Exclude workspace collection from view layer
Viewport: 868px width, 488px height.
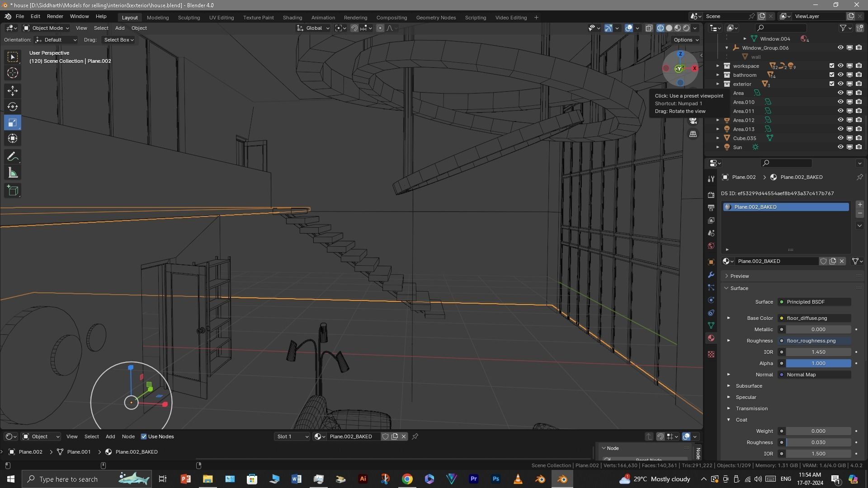[831, 66]
